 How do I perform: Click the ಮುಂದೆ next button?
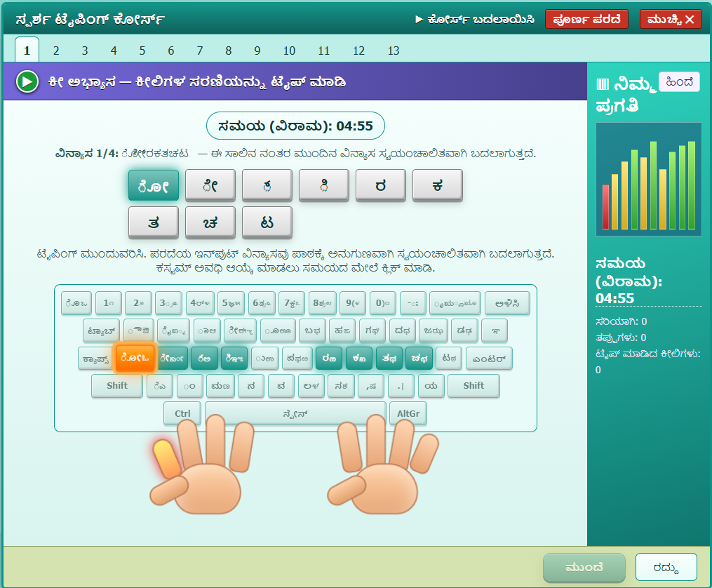[x=584, y=568]
